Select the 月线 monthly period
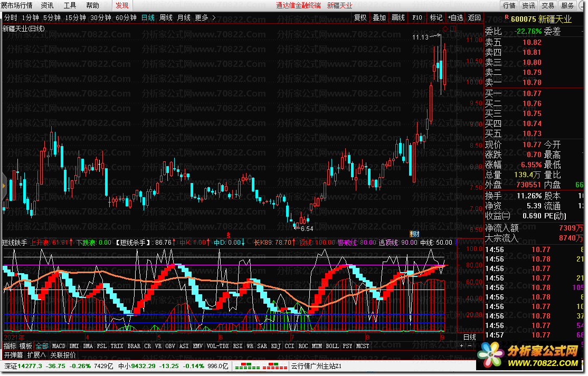This screenshot has width=588, height=376. [x=184, y=17]
